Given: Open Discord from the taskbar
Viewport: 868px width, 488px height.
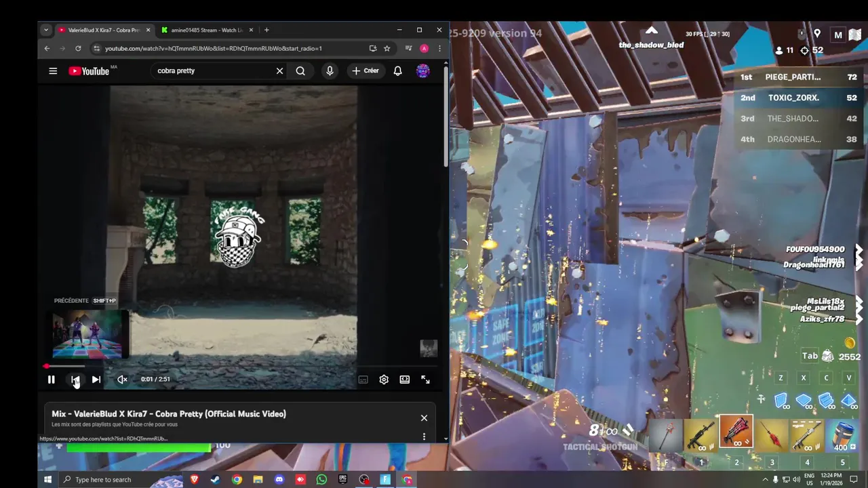Looking at the screenshot, I should tap(279, 479).
